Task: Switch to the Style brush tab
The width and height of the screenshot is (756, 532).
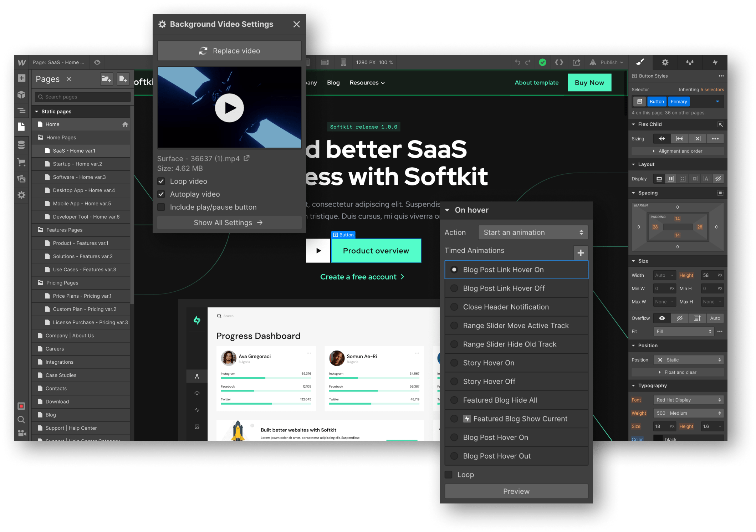Action: point(640,62)
